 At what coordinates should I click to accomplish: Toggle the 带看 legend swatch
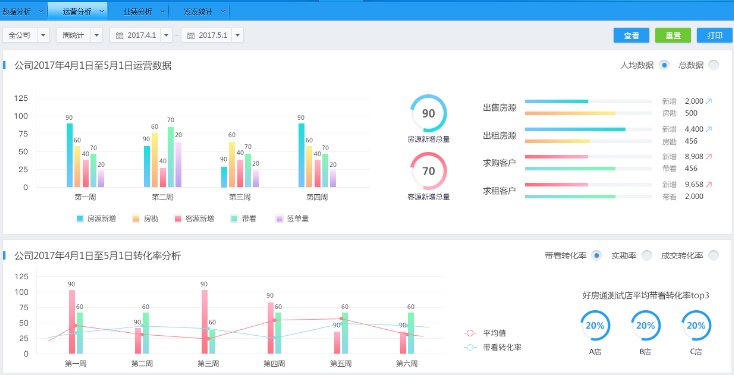click(234, 219)
